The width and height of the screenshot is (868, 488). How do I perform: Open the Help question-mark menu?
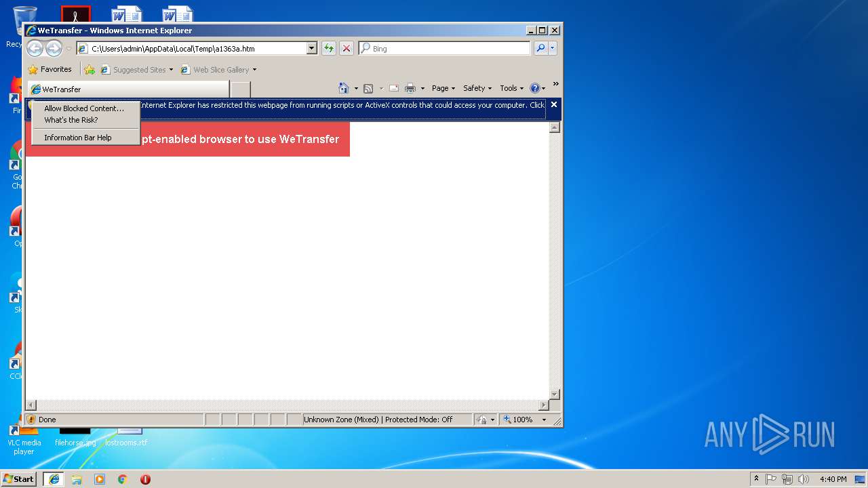pos(537,88)
